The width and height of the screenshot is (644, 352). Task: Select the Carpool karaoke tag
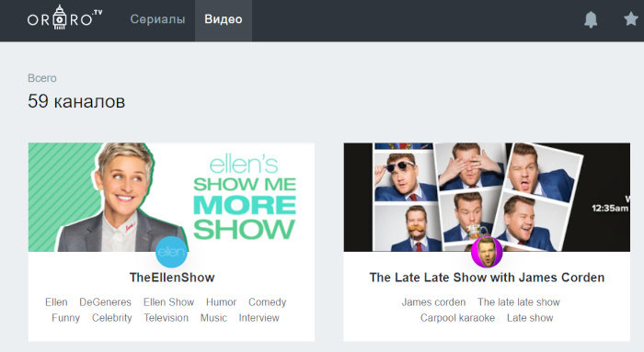pyautogui.click(x=457, y=318)
